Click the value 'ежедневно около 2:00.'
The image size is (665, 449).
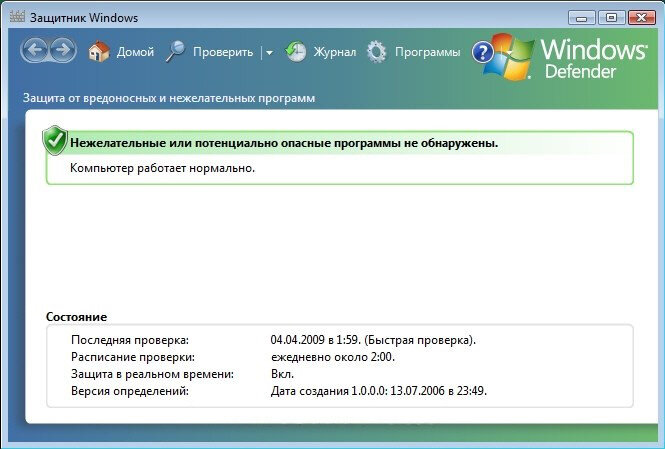point(333,357)
